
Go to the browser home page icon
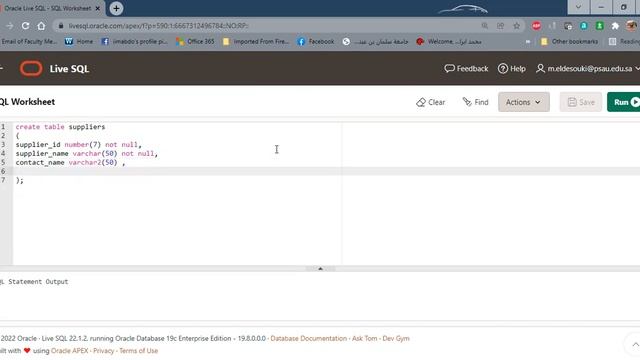click(41, 26)
